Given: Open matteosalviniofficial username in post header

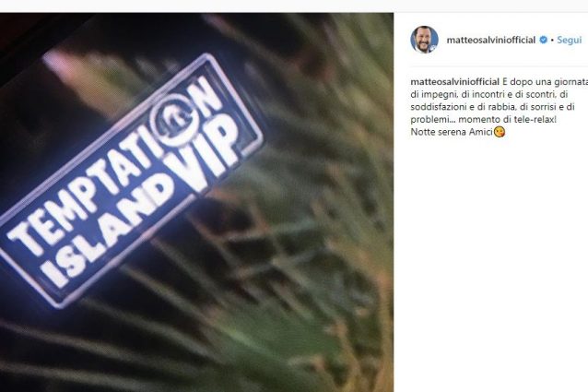Looking at the screenshot, I should (491, 41).
